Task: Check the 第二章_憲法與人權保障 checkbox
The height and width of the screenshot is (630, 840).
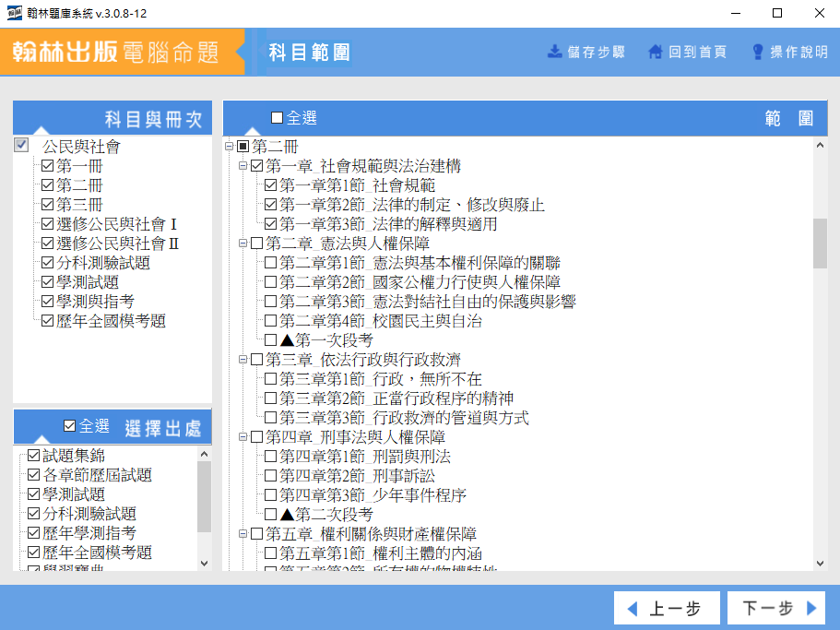Action: pyautogui.click(x=257, y=244)
